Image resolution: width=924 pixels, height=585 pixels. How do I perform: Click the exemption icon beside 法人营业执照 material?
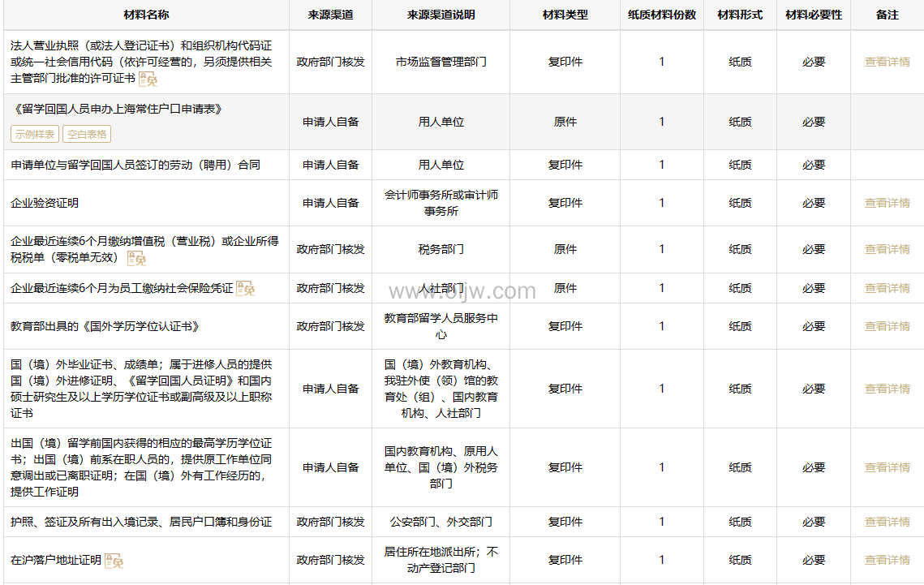148,79
